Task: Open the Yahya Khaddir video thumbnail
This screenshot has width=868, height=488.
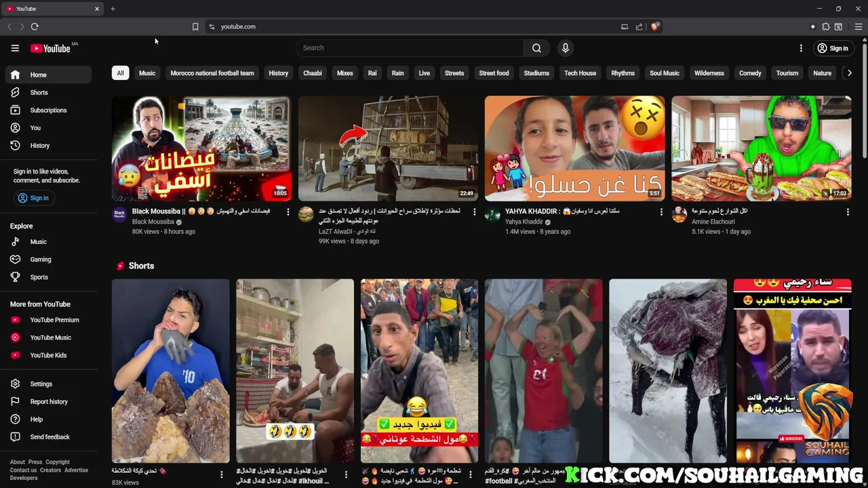Action: pos(574,148)
